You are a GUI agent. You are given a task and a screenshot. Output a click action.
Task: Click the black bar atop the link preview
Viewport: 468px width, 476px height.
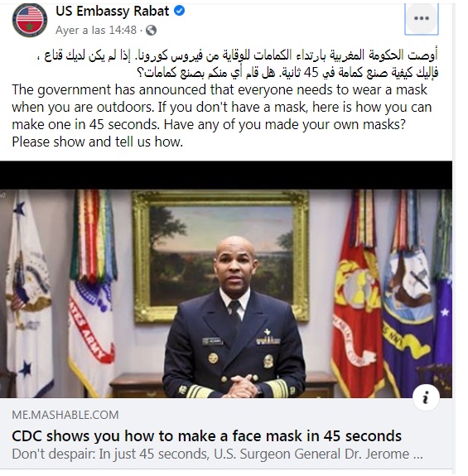click(226, 175)
